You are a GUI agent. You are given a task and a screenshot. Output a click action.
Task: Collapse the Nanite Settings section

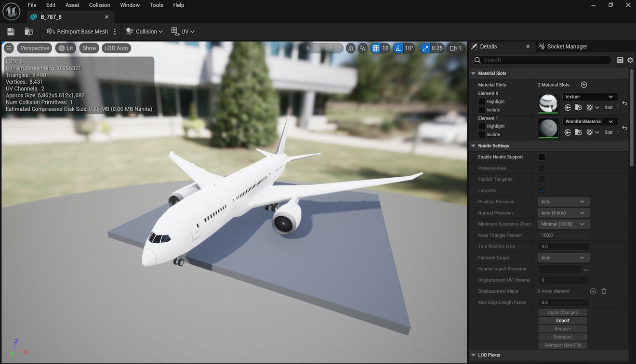pyautogui.click(x=473, y=146)
